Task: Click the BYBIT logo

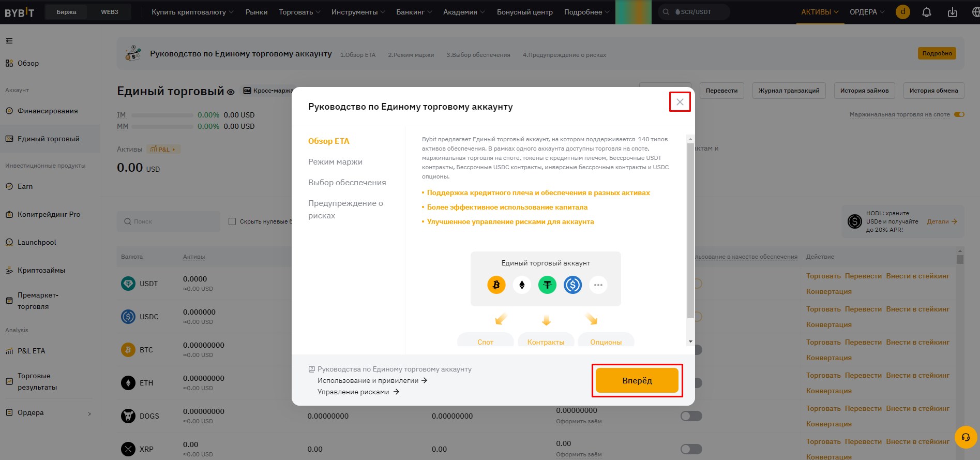Action: pos(20,12)
